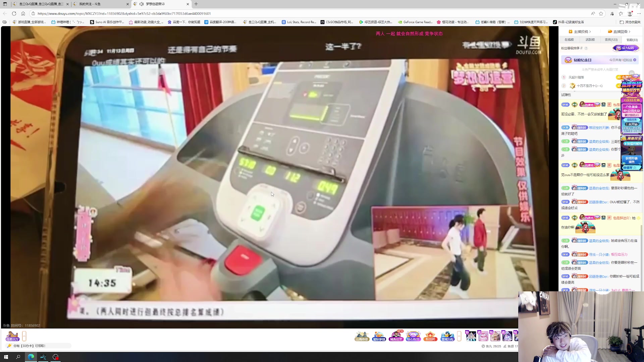Open the 钻石粉丝 diamond fans icon
The image size is (644, 362).
(414, 336)
